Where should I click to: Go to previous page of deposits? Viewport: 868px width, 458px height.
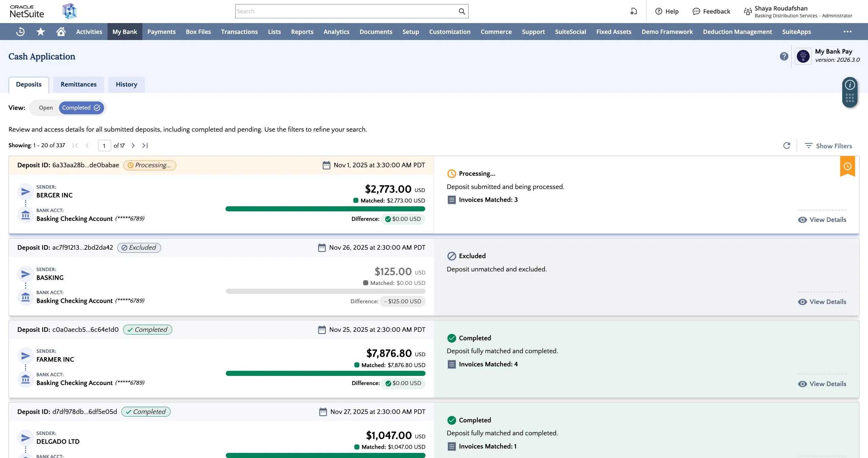[x=87, y=146]
